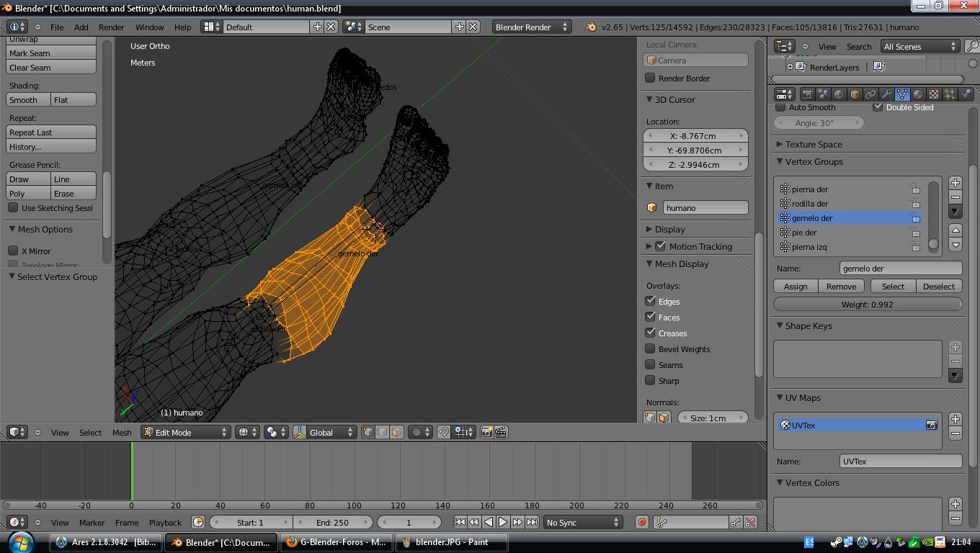
Task: Open the Modifiers properties tab (wrench icon)
Action: [x=886, y=94]
